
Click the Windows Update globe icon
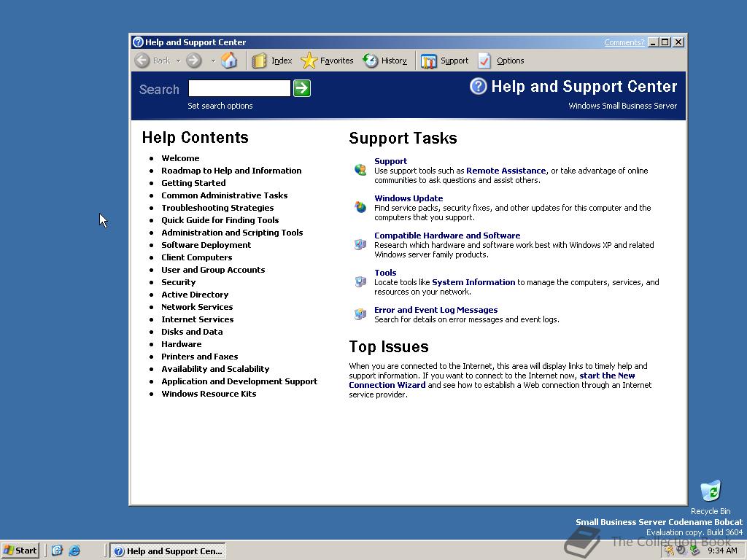coord(360,206)
